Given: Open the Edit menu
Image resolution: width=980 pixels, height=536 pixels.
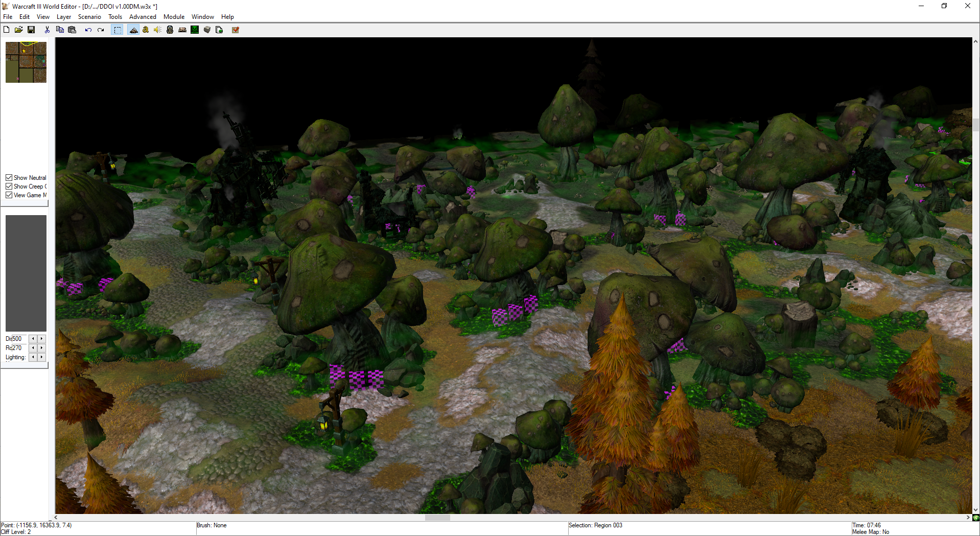Looking at the screenshot, I should 25,17.
